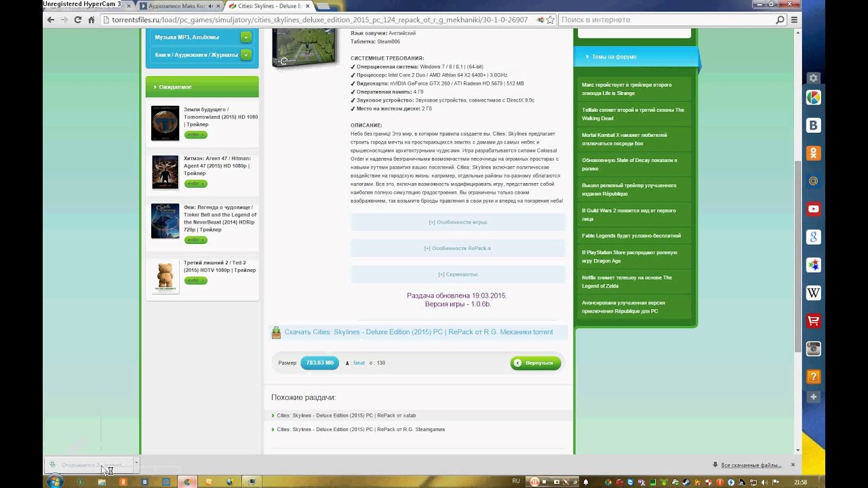868x488 pixels.
Task: Open the taskbar clock showing 21:58
Action: point(801,482)
